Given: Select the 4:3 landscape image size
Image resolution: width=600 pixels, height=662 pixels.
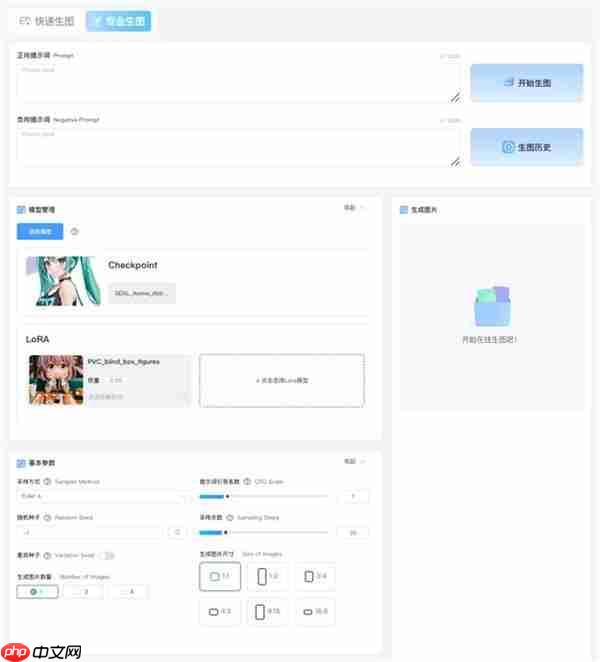Looking at the screenshot, I should click(x=219, y=611).
